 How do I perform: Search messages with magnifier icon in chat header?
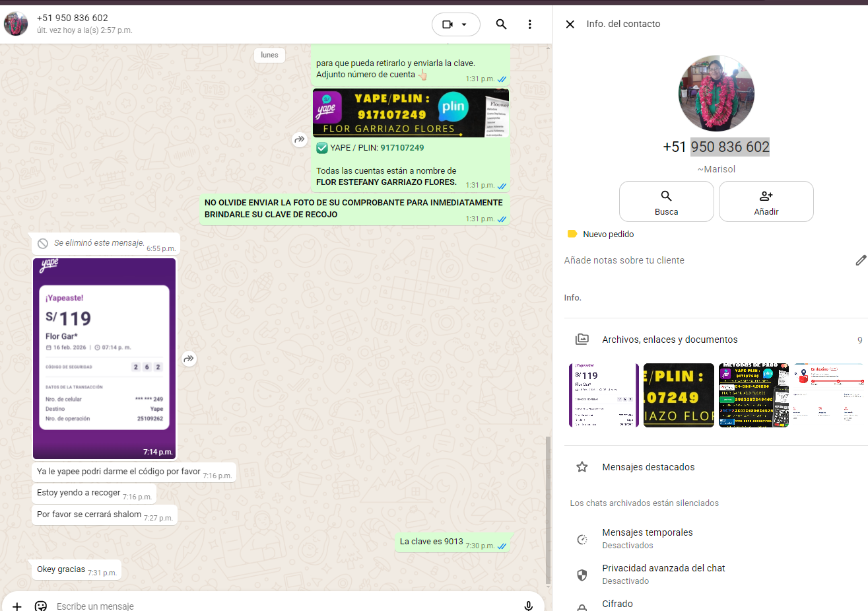coord(501,24)
